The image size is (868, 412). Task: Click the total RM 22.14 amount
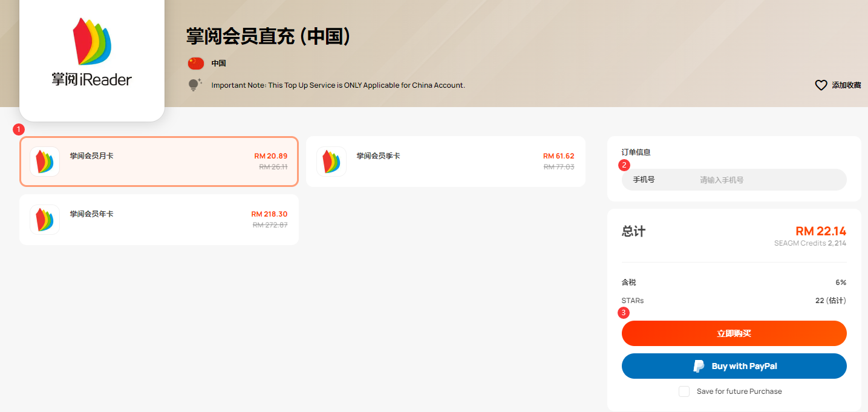pyautogui.click(x=821, y=231)
